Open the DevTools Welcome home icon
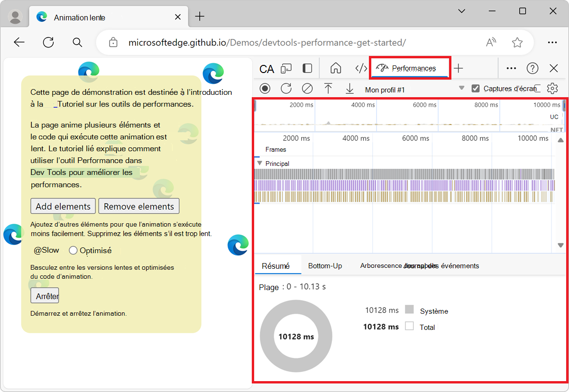Screen dimensions: 569x392 (x=336, y=68)
